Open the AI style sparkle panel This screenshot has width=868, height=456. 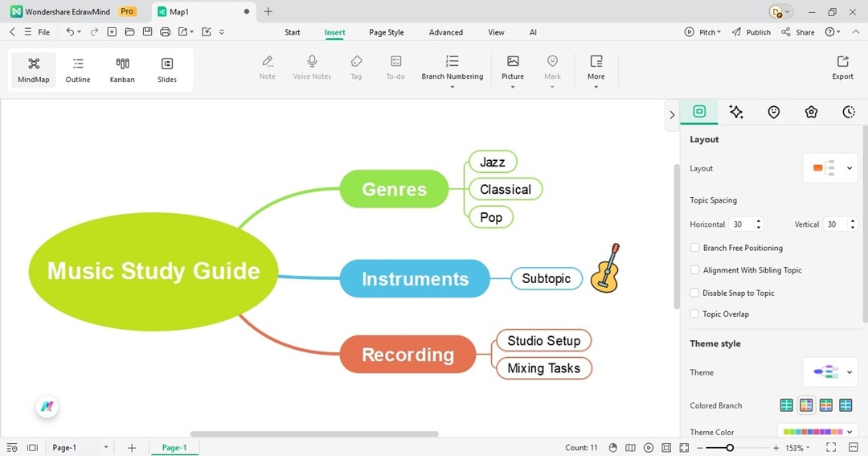[x=736, y=112]
